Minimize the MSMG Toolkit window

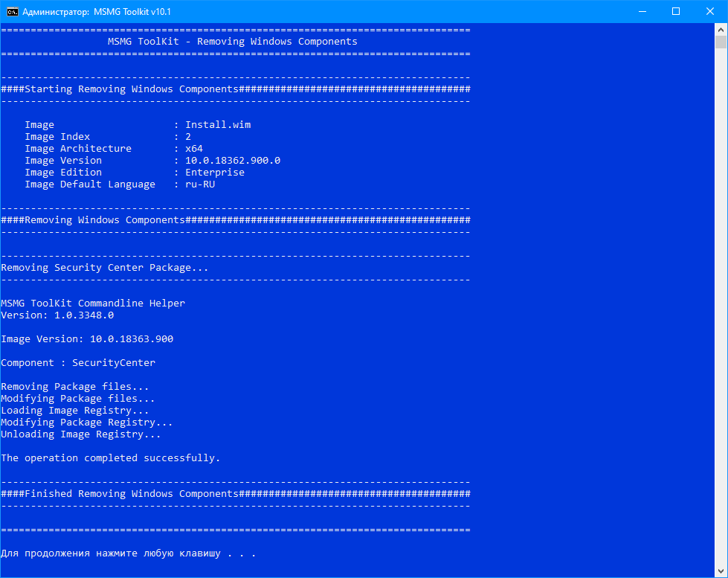pos(642,12)
